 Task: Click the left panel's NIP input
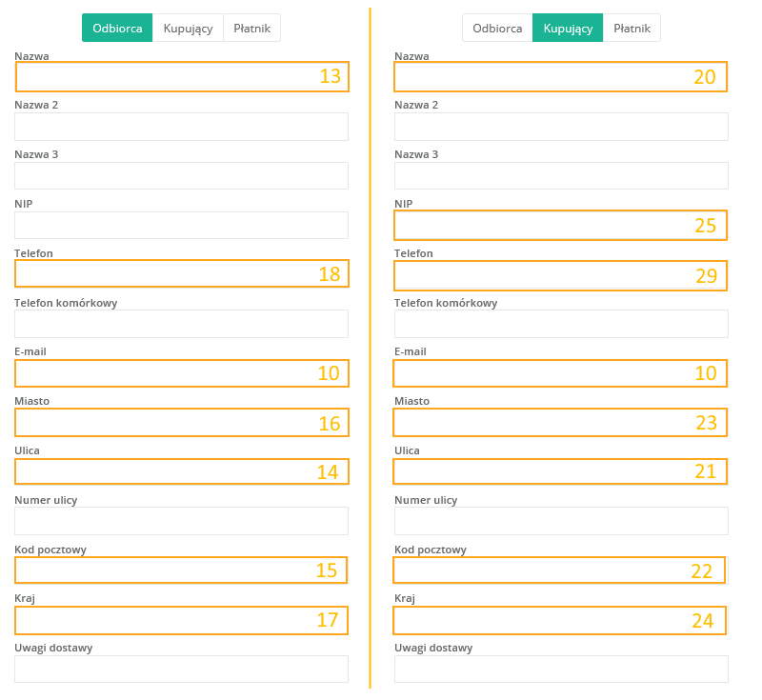[x=181, y=226]
